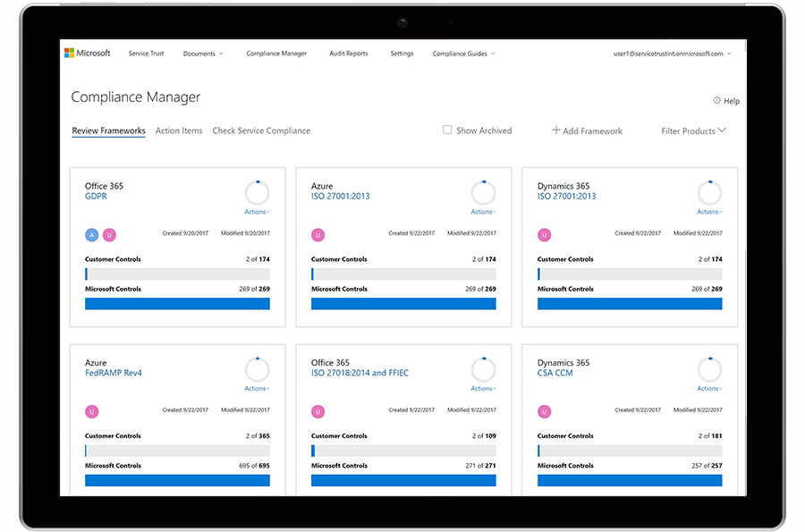Click the compliance score donut on the GDPR card
Image resolution: width=805 pixels, height=532 pixels.
click(257, 192)
